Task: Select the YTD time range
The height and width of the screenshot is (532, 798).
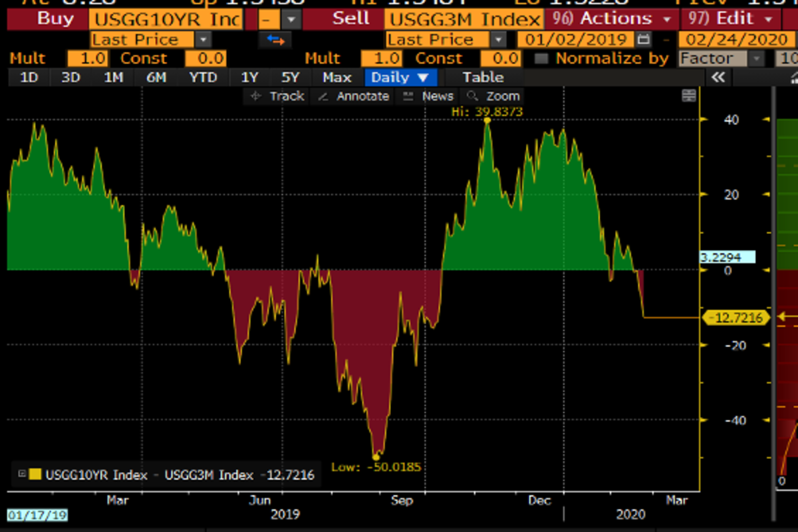Action: [203, 78]
